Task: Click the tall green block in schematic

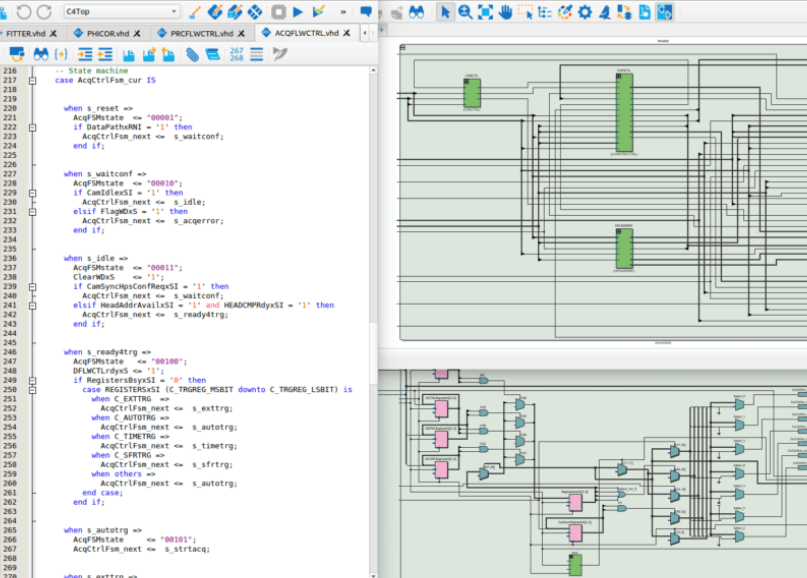Action: (x=624, y=112)
